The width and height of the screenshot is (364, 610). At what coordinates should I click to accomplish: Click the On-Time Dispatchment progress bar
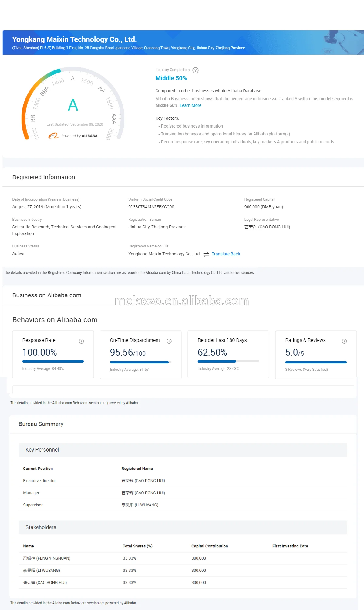point(141,362)
